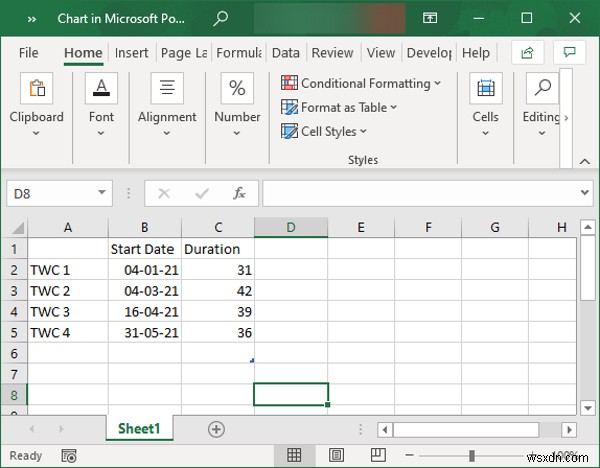This screenshot has width=600, height=468.
Task: Select cell containing TWC 3
Action: (x=68, y=312)
